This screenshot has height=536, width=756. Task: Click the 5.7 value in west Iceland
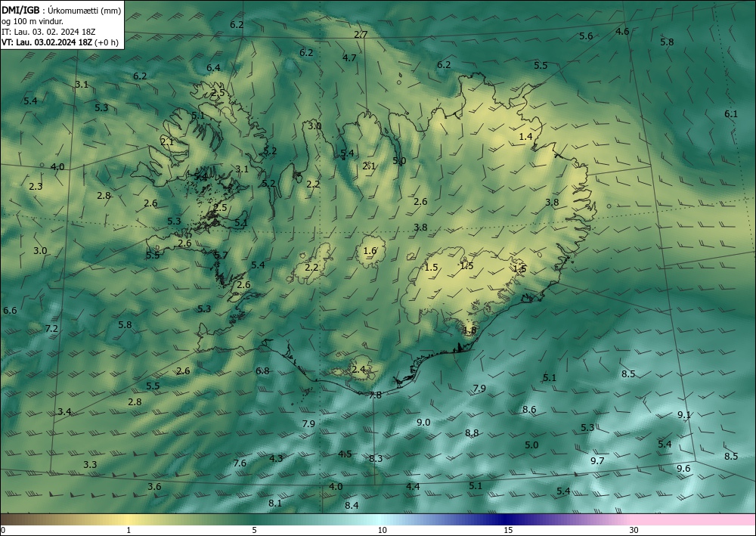click(221, 255)
